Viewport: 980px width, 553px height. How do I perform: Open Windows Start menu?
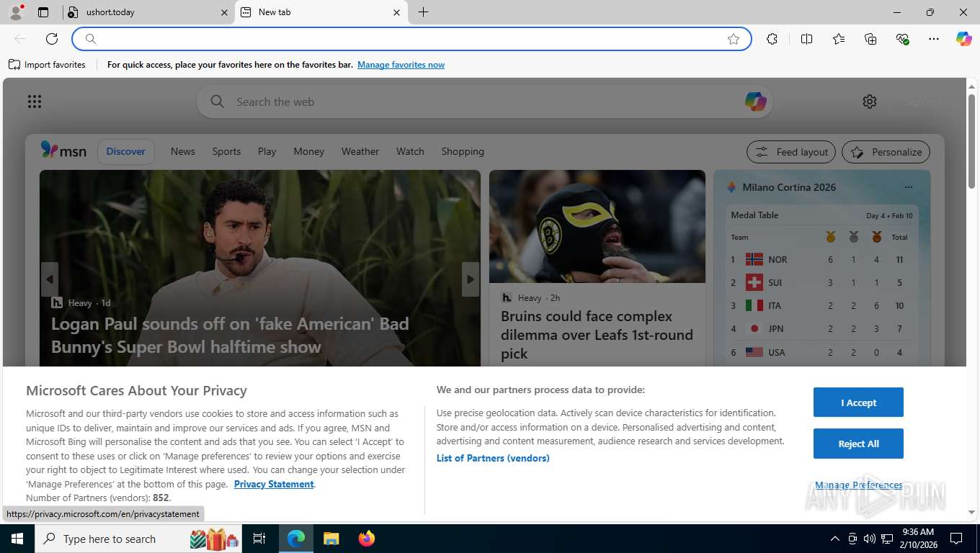[17, 539]
